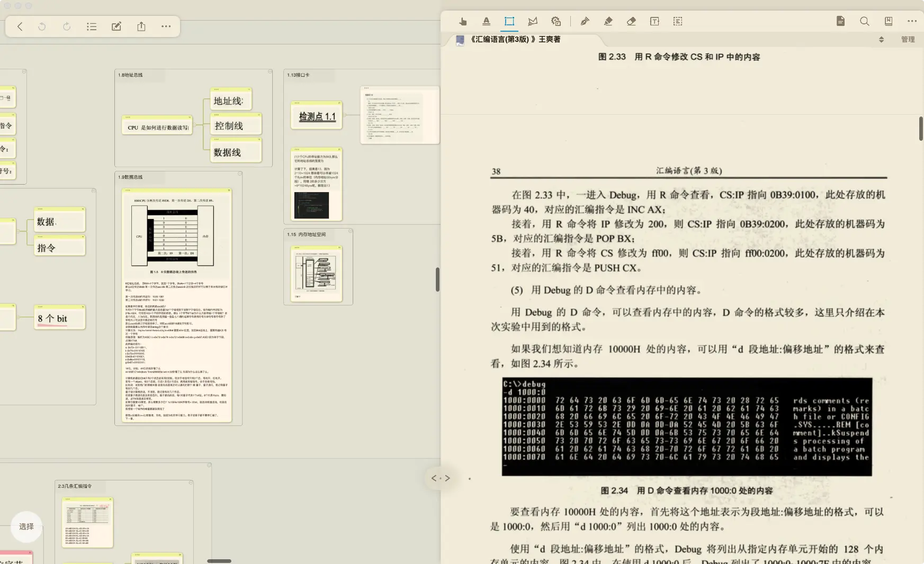Click the 选择 round button

click(26, 526)
